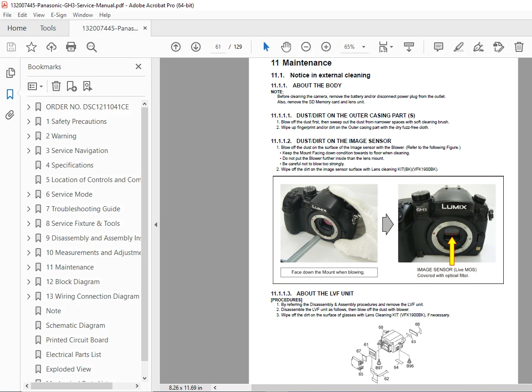532x392 pixels.
Task: Jump to the 4 Specifications bookmark
Action: 70,165
